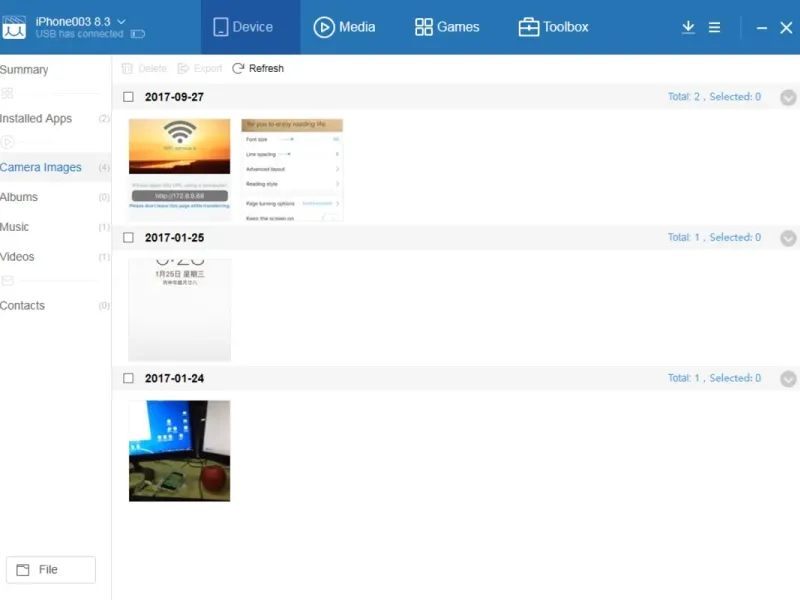Select the desk photo with monitor and apple
This screenshot has width=800, height=600.
[x=180, y=451]
